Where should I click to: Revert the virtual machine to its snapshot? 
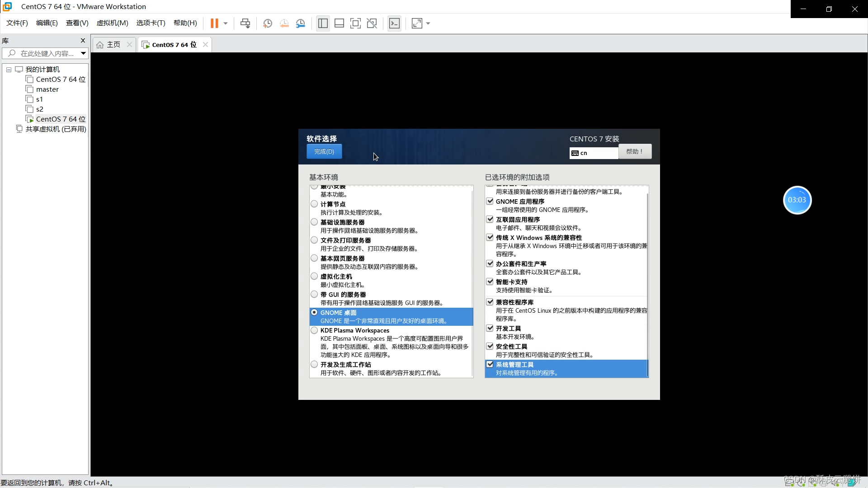tap(284, 23)
